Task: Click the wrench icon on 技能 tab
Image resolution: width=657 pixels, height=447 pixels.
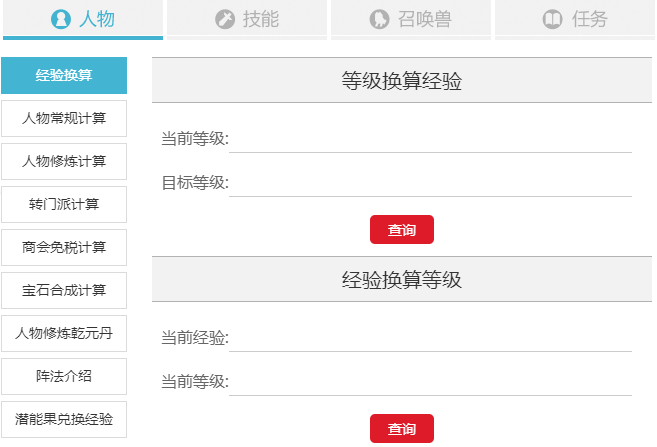Action: [x=225, y=19]
